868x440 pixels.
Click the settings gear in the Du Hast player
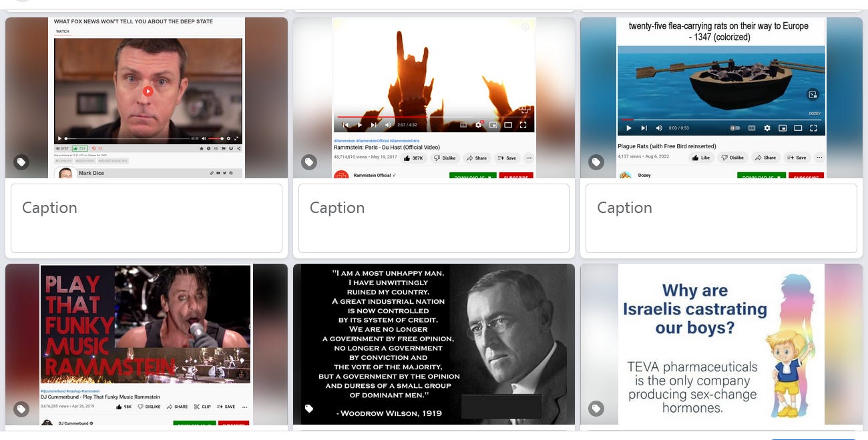(x=478, y=125)
